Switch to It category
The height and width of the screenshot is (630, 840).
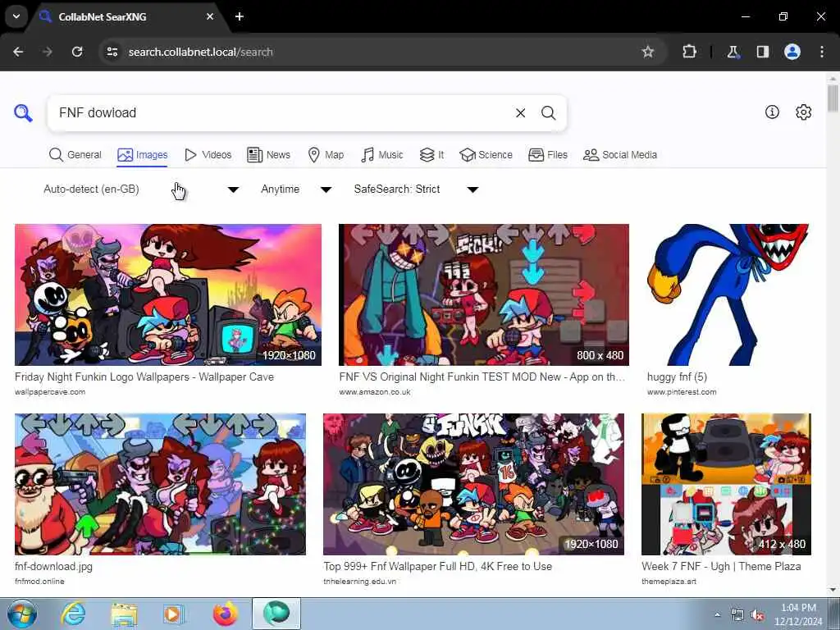point(431,155)
